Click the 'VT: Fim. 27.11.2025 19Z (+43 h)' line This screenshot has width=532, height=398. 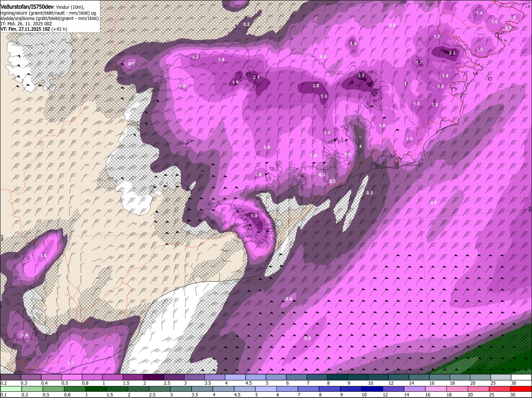(34, 29)
